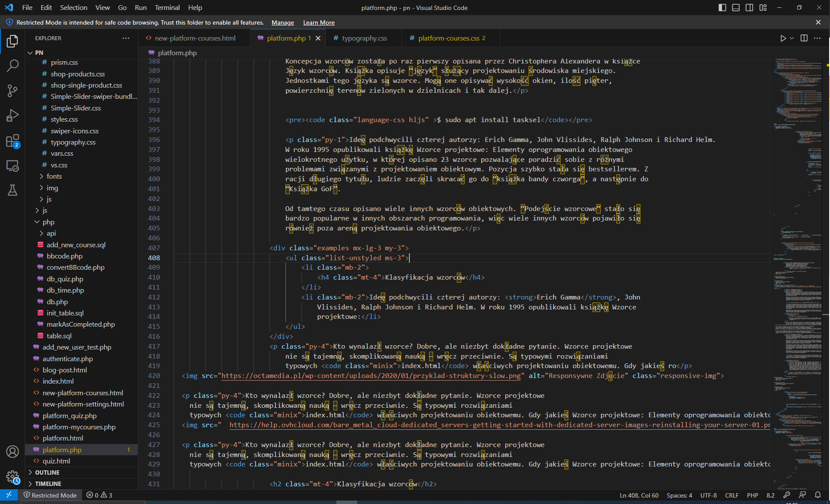Open quiz.html file

point(56,461)
